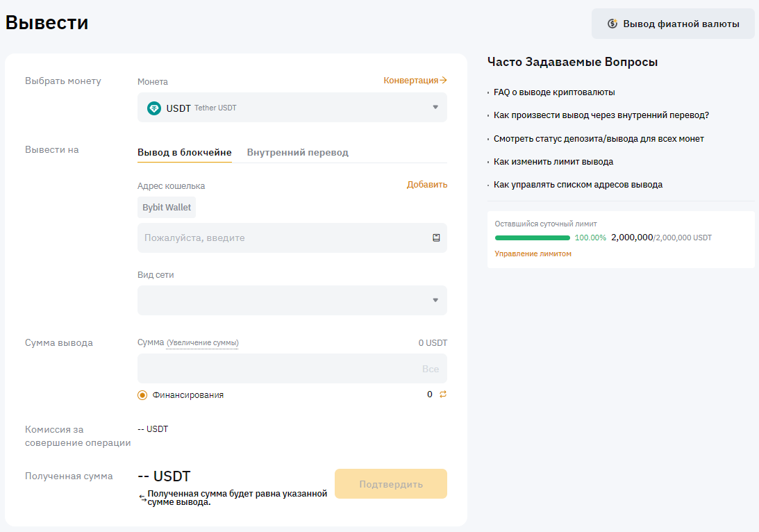Click the Вывод фиатной валюты button
The width and height of the screenshot is (759, 532).
point(673,24)
